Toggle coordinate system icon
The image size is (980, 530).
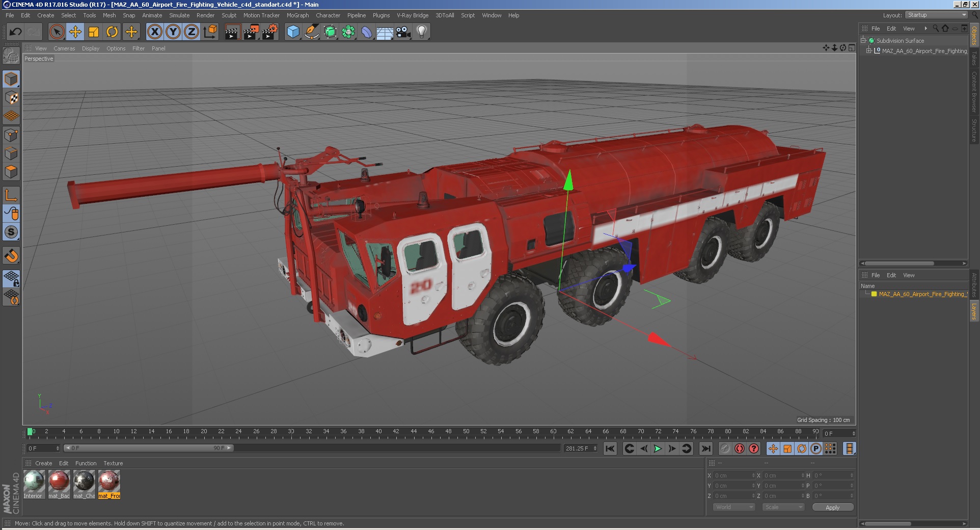pos(210,32)
